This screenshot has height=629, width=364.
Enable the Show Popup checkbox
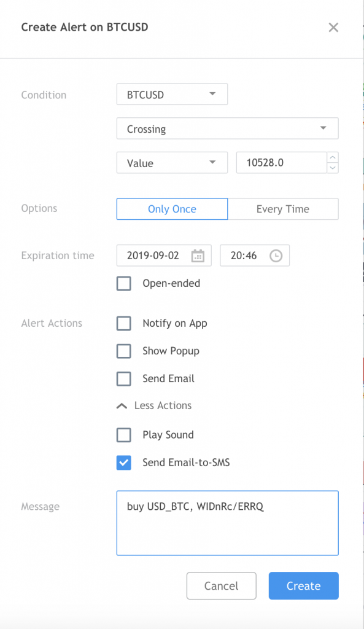124,351
